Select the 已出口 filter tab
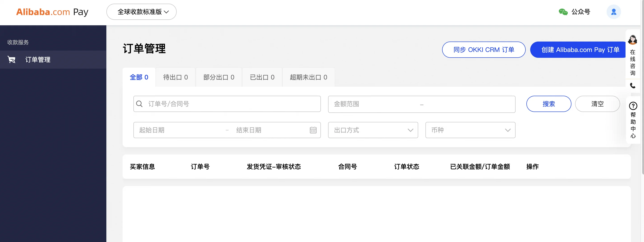Viewport: 644px width, 242px height. click(x=262, y=77)
